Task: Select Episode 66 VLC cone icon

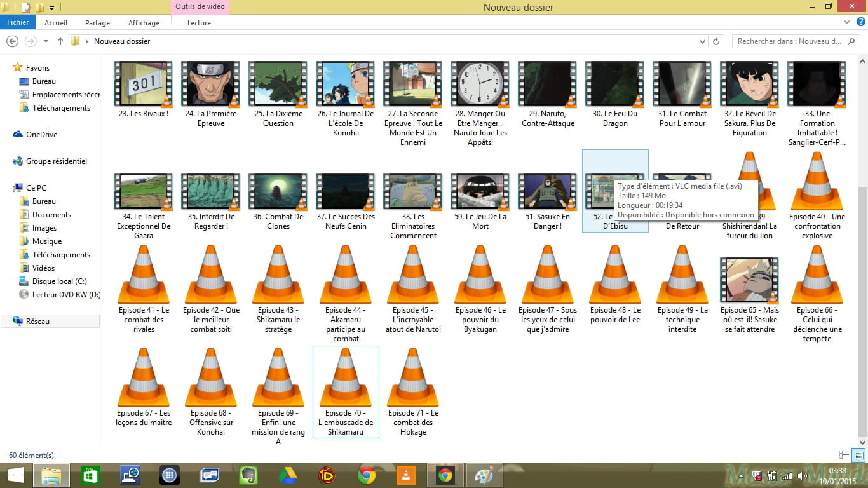Action: tap(817, 274)
